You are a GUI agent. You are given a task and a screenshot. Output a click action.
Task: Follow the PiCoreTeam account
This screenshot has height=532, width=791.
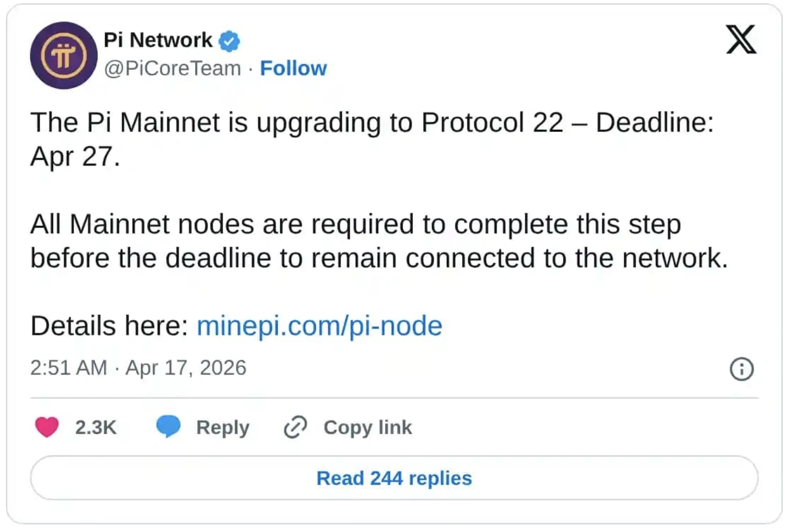pyautogui.click(x=293, y=68)
